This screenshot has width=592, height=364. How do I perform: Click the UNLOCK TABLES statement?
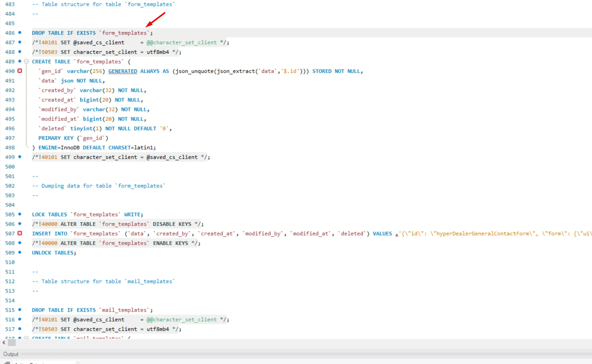54,253
